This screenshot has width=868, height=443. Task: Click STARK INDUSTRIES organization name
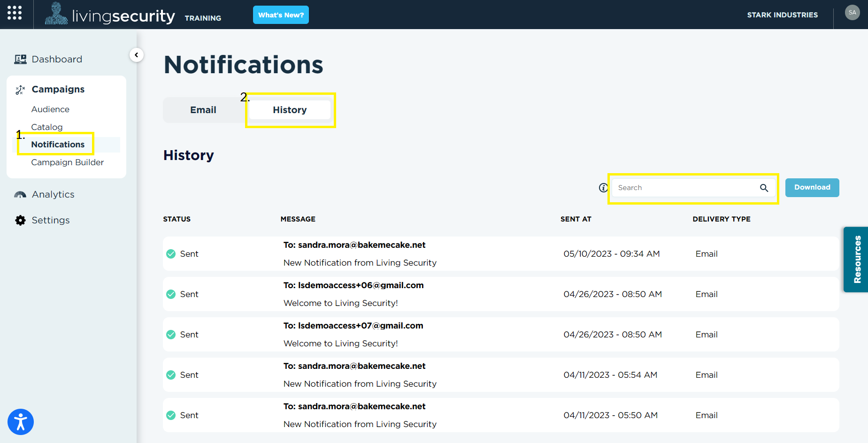[782, 15]
